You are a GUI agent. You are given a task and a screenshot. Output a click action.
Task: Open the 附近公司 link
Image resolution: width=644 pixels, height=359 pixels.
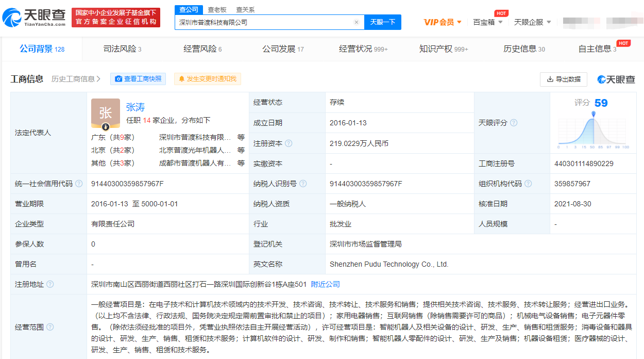pos(325,284)
